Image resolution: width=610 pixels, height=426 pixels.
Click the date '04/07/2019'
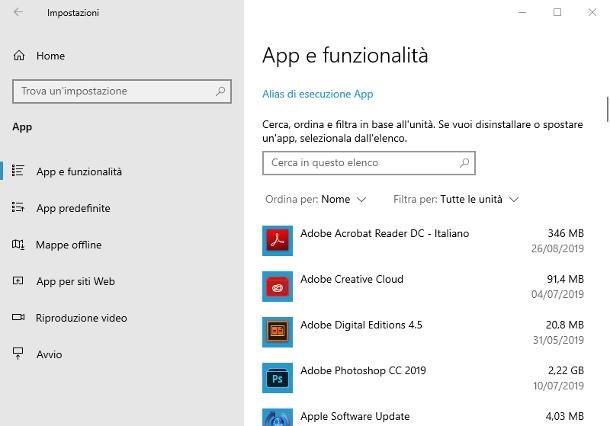click(x=557, y=294)
